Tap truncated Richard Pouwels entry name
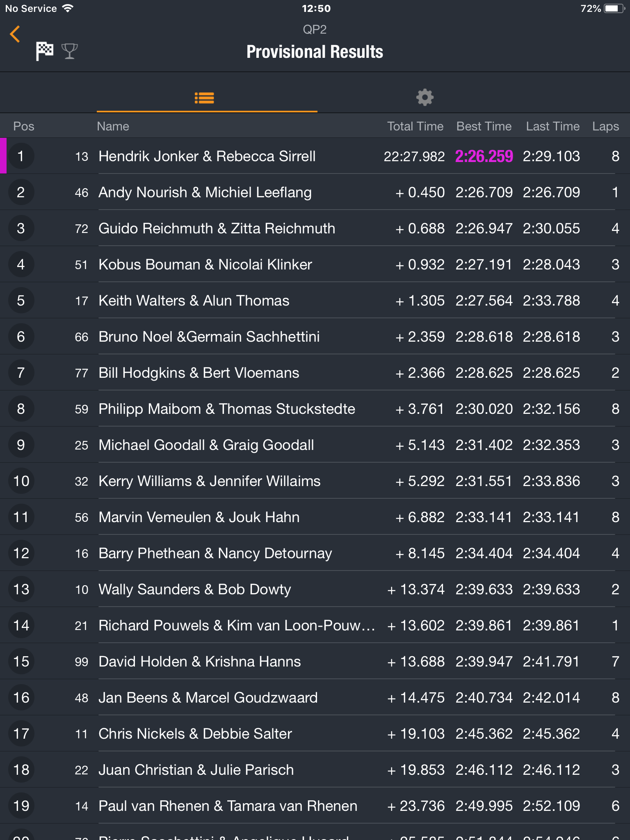This screenshot has height=840, width=630. point(237,625)
